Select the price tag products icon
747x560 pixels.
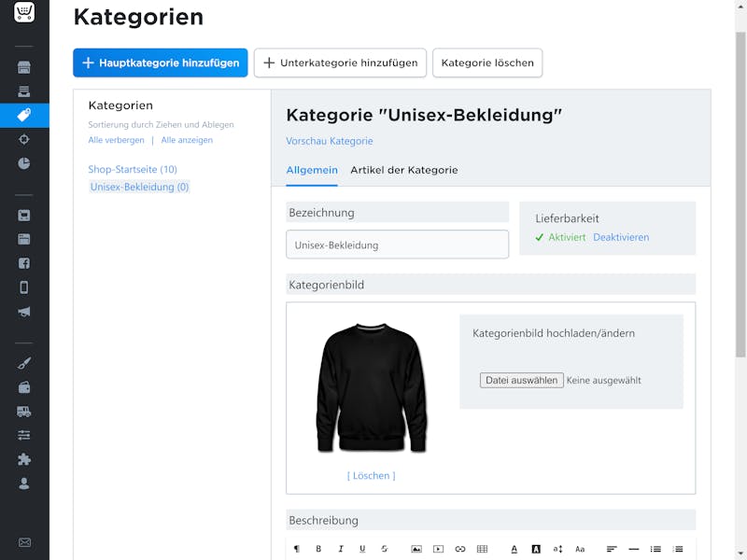click(24, 115)
